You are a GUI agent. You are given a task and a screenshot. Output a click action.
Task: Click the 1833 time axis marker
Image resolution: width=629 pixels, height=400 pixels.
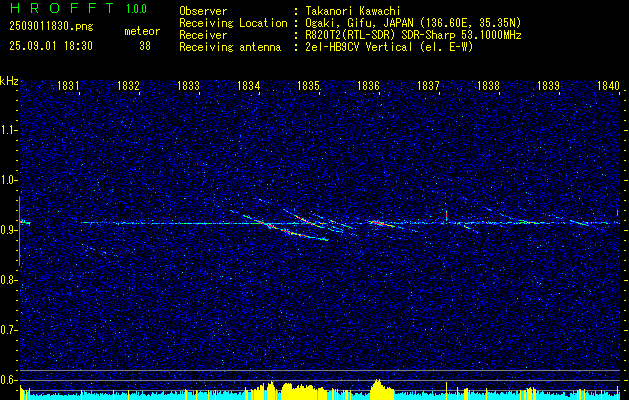coord(189,86)
